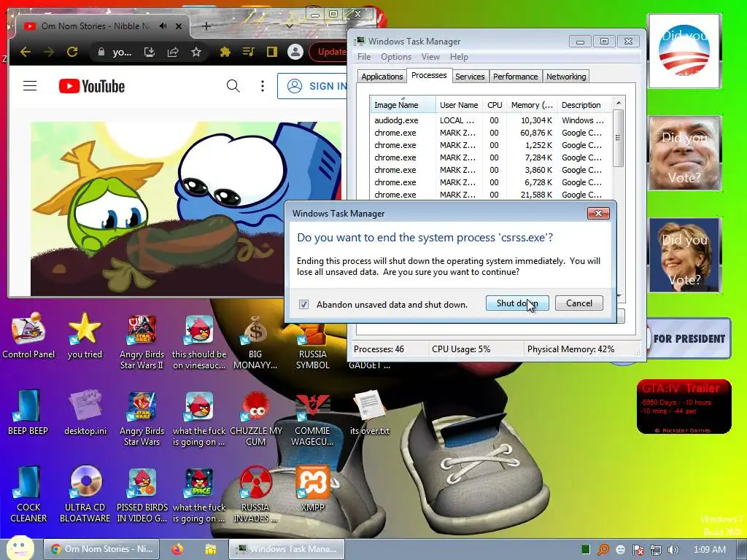Click the Chrome Update button

(329, 52)
